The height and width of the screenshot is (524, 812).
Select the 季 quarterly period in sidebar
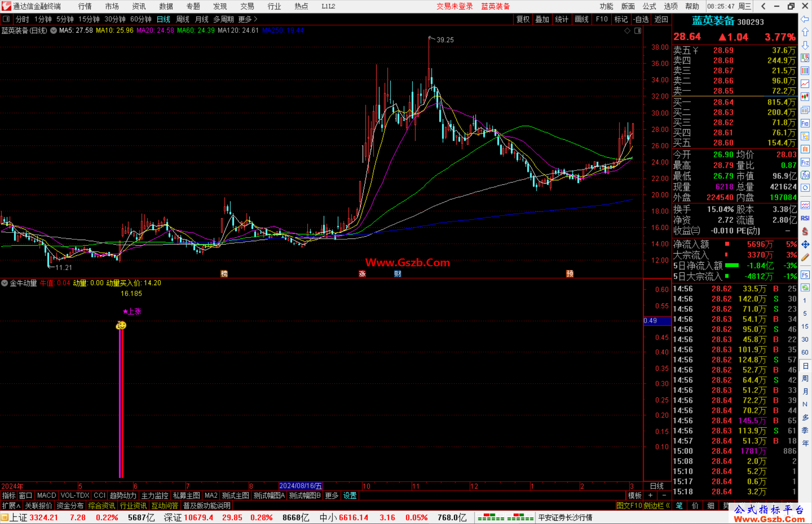(805, 430)
